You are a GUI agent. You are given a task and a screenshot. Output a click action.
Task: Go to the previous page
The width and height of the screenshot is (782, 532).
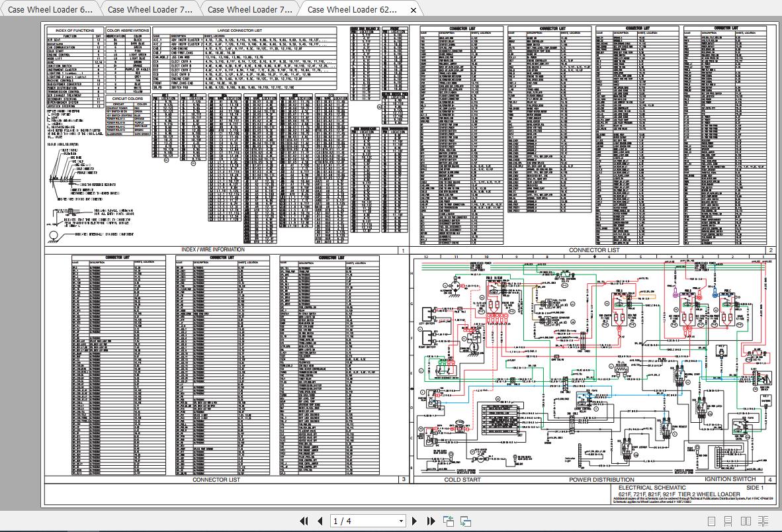(x=320, y=521)
